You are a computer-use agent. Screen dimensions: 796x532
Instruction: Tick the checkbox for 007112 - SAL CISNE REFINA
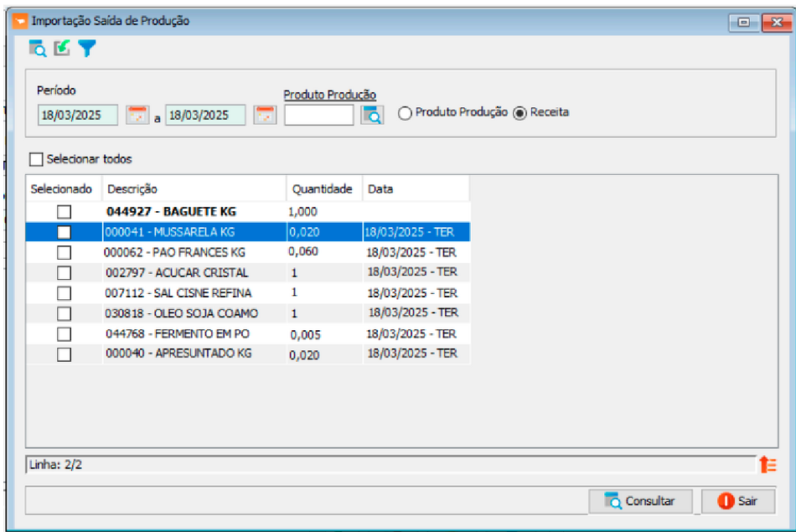point(64,293)
